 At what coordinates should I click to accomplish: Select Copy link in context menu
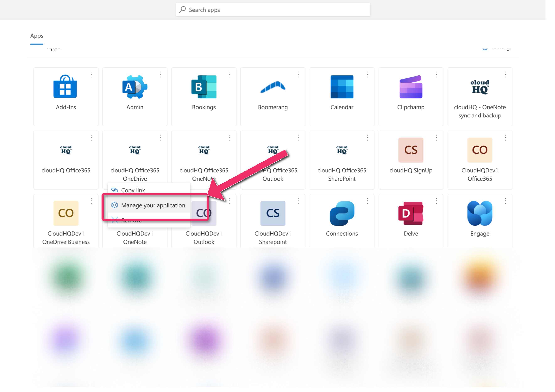[149, 190]
